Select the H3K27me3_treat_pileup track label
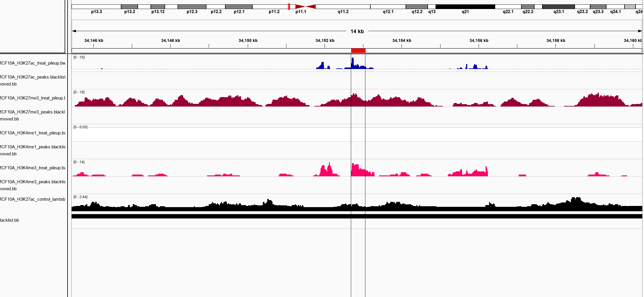This screenshot has height=297, width=644. point(33,98)
